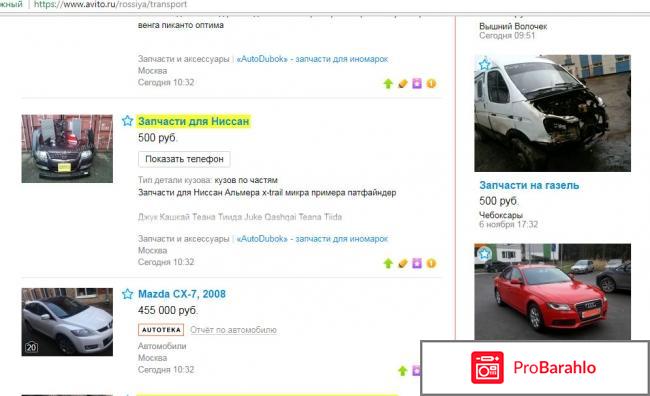650x396 pixels.
Task: Open AutoDubok shop link in Nissan parts listing
Action: click(312, 239)
